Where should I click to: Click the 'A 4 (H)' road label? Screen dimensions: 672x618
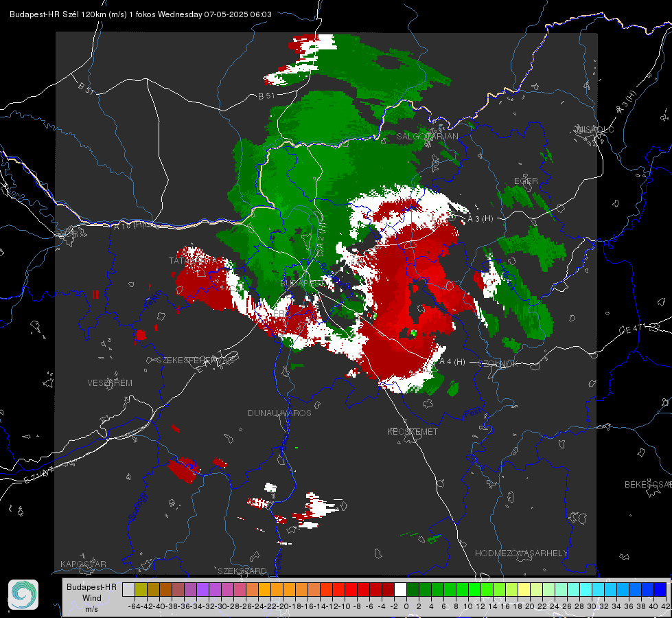tap(452, 362)
